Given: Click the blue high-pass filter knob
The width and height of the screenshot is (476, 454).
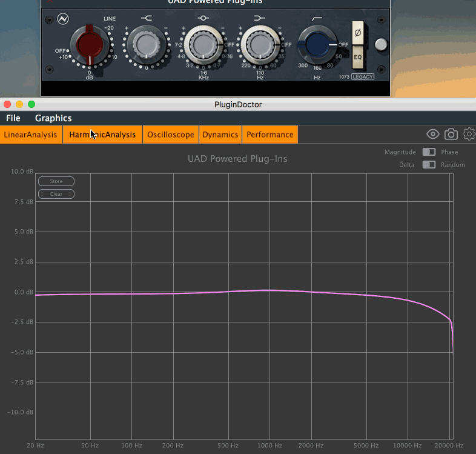Looking at the screenshot, I should (x=317, y=45).
